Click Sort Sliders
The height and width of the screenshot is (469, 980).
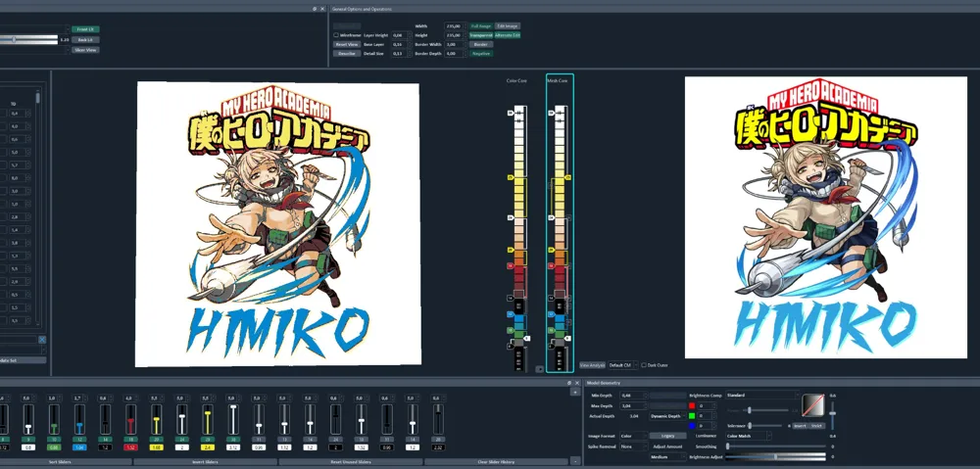coord(65,462)
